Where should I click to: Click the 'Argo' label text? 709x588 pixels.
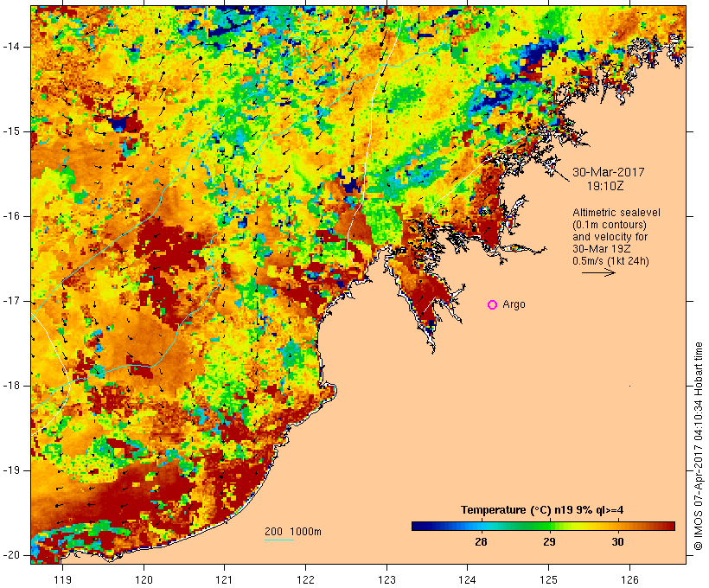point(514,305)
